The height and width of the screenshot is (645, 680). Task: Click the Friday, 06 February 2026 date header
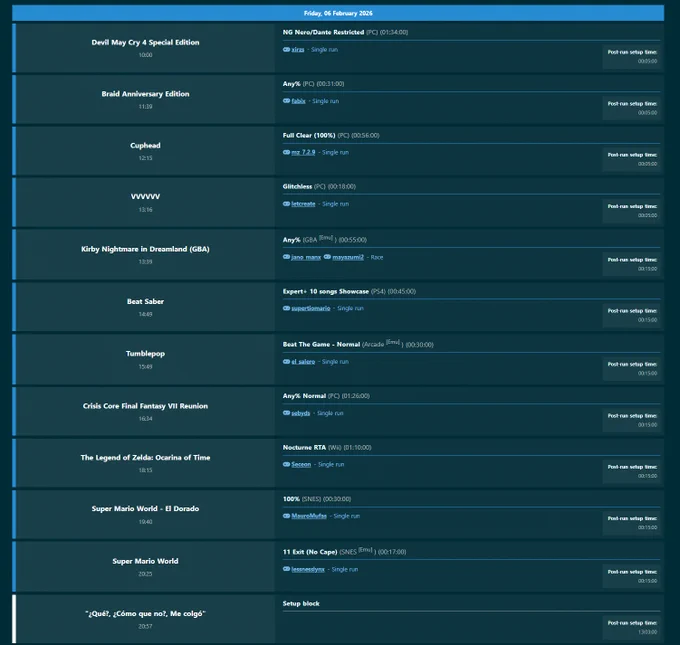tap(338, 13)
